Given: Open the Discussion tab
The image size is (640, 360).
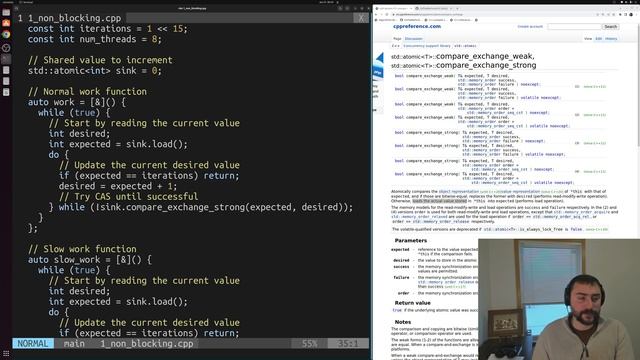Looking at the screenshot, I should point(413,39).
